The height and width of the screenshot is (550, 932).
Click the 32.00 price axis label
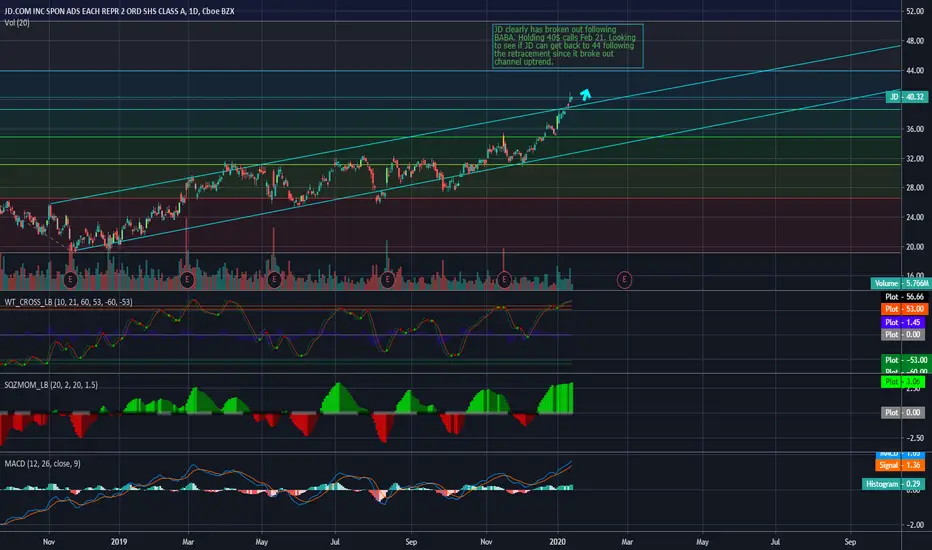[915, 159]
